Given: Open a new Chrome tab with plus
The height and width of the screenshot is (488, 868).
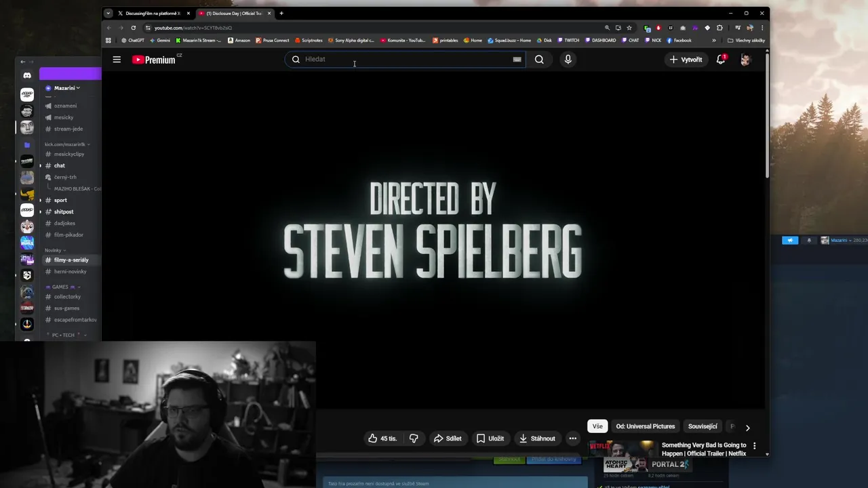Looking at the screenshot, I should tap(281, 13).
